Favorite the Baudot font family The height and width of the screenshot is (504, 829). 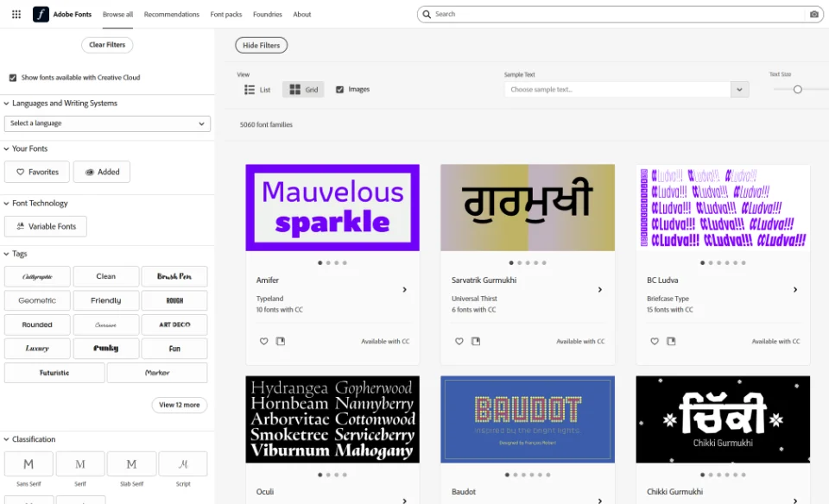coord(459,503)
